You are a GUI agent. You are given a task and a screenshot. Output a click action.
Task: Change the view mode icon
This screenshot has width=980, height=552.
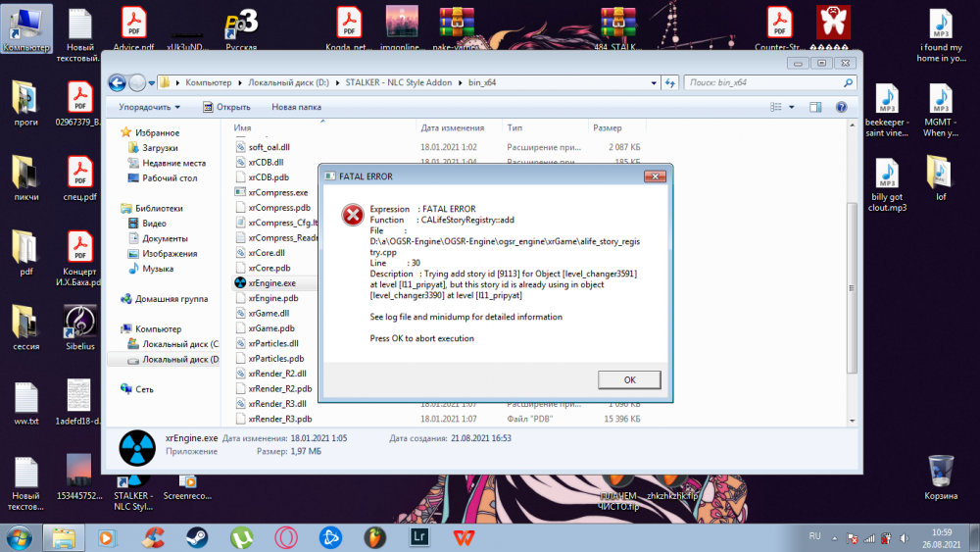click(775, 107)
